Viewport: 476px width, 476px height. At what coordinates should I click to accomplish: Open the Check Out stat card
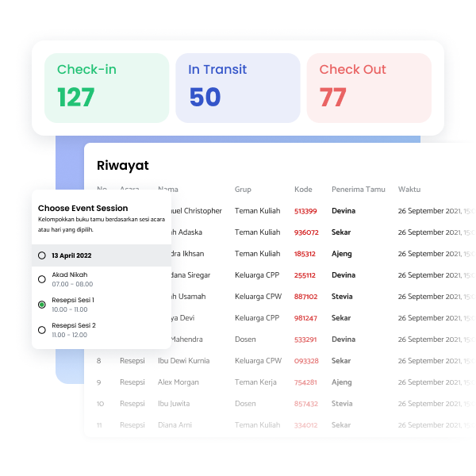(x=369, y=88)
